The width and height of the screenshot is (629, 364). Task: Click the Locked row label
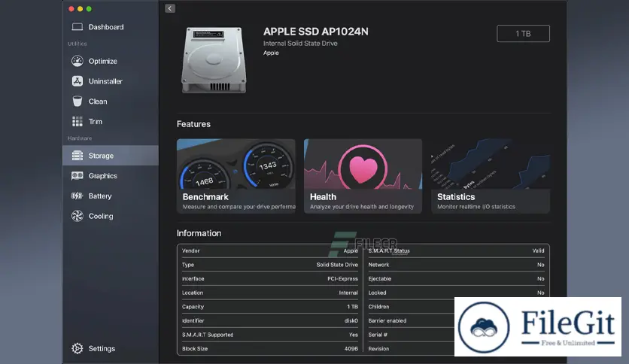[377, 293]
